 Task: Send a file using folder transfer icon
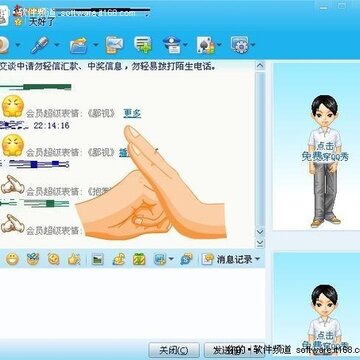(79, 45)
